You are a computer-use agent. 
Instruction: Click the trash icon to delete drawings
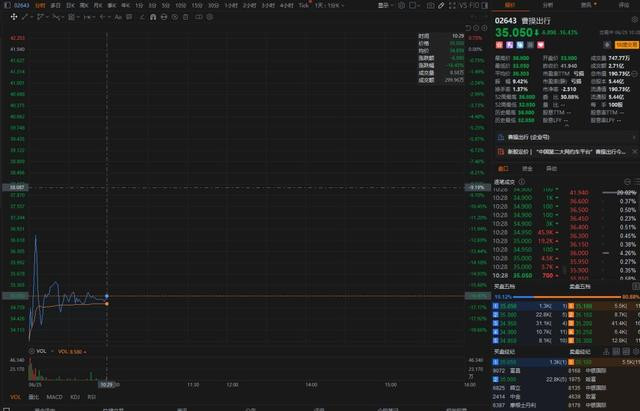(x=186, y=17)
